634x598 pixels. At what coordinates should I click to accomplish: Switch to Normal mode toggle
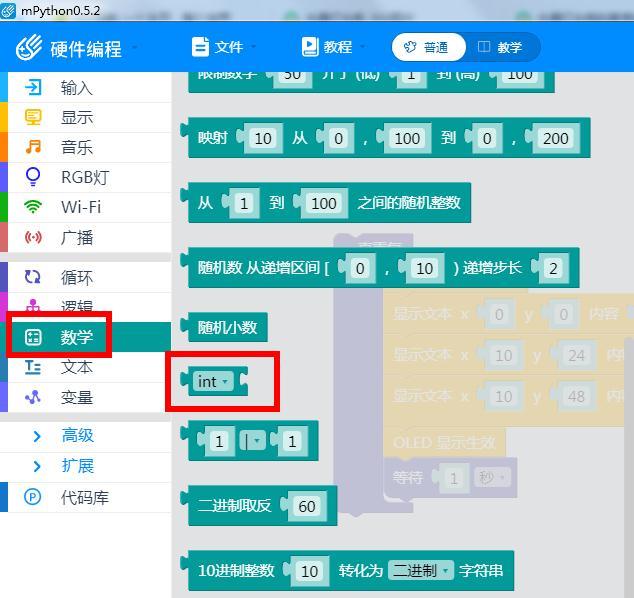pyautogui.click(x=427, y=47)
